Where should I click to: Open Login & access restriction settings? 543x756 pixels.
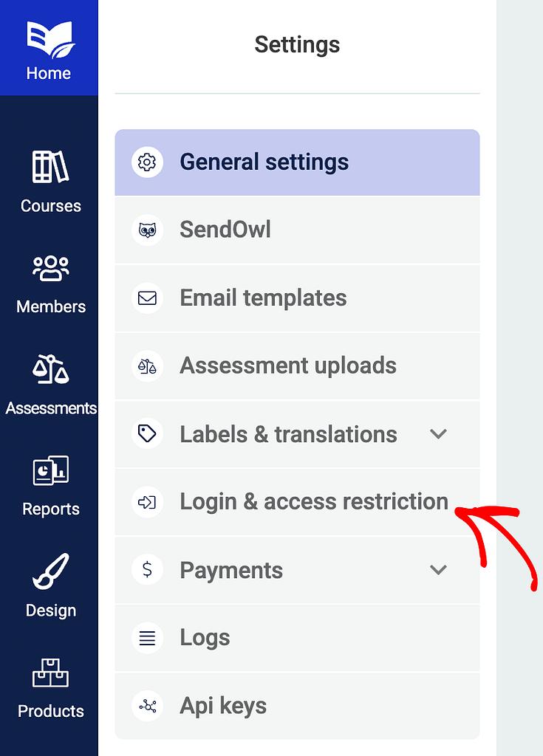(x=314, y=502)
